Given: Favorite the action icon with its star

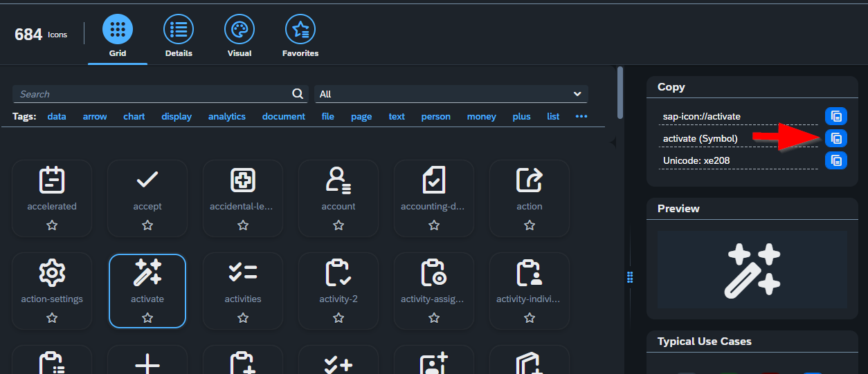Looking at the screenshot, I should point(530,225).
